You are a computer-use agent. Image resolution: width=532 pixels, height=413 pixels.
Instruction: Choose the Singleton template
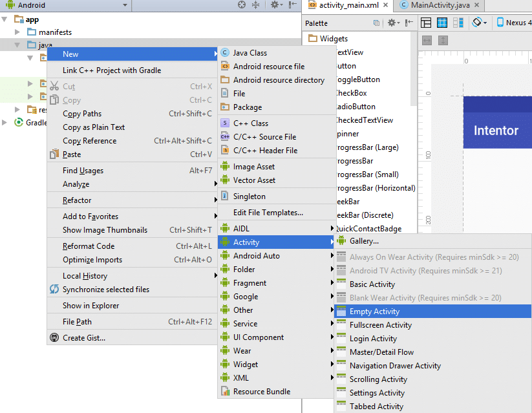(277, 196)
